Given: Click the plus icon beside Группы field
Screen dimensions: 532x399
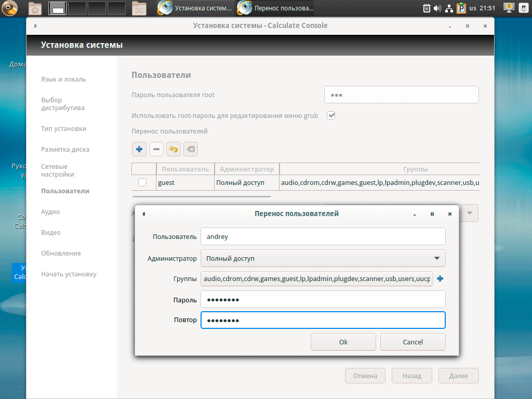Looking at the screenshot, I should tap(440, 279).
